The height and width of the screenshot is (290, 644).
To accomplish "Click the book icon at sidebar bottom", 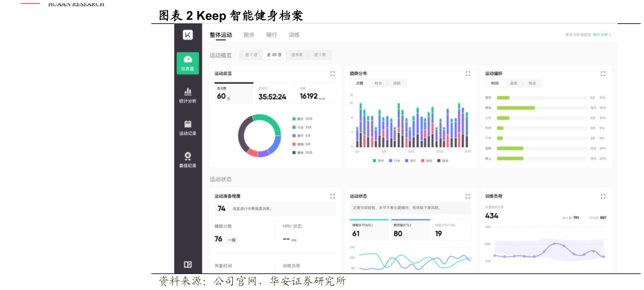I will [x=188, y=264].
